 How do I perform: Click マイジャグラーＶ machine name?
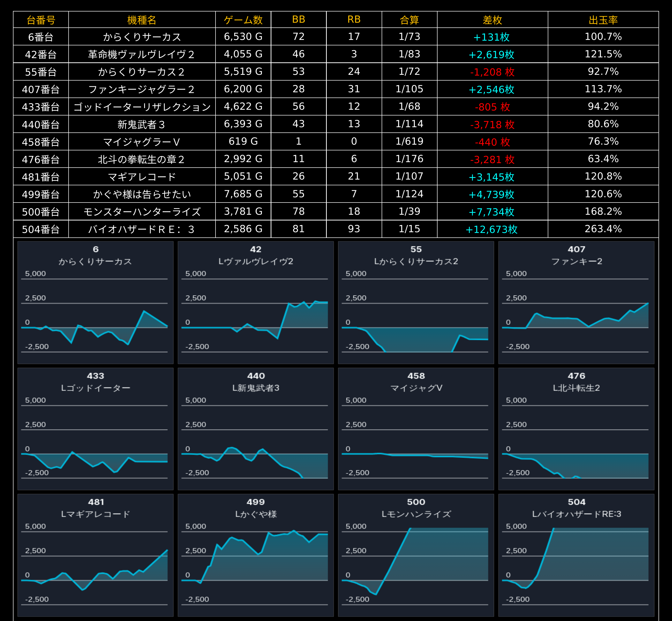click(x=142, y=141)
